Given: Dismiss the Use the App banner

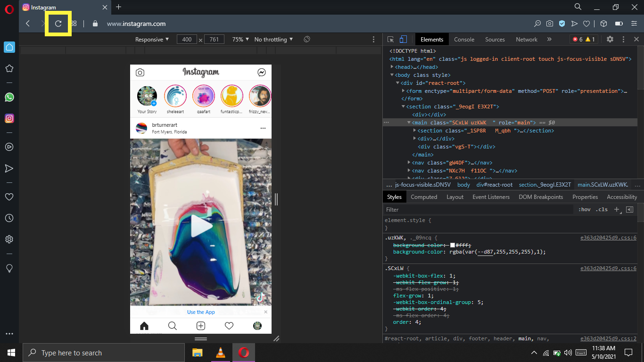Looking at the screenshot, I should click(265, 312).
